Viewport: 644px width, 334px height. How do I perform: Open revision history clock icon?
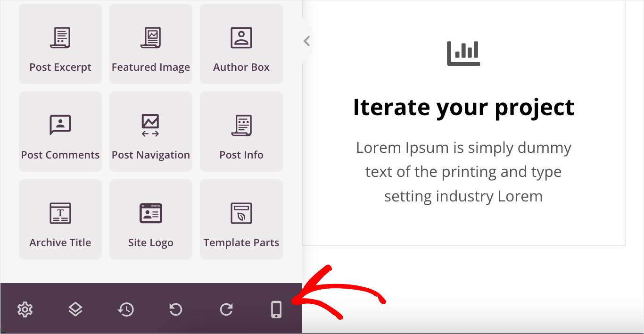126,309
